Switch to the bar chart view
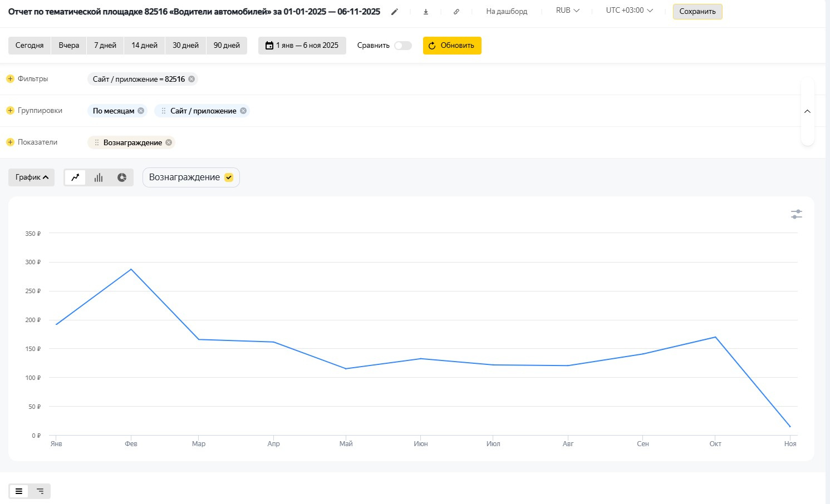The width and height of the screenshot is (830, 504). tap(99, 177)
